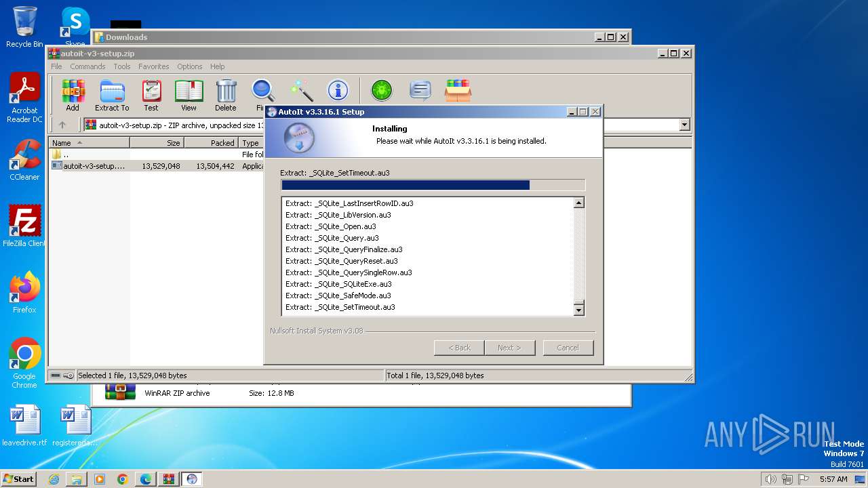Viewport: 868px width, 488px height.
Task: Click the AutoIt Setup taskbar button
Action: point(192,479)
